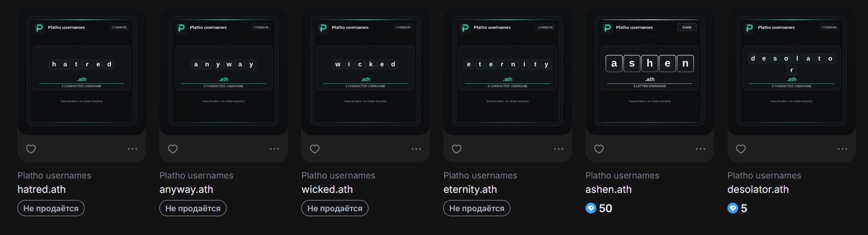The width and height of the screenshot is (868, 235).
Task: Open the ashen.ath title link
Action: (608, 189)
